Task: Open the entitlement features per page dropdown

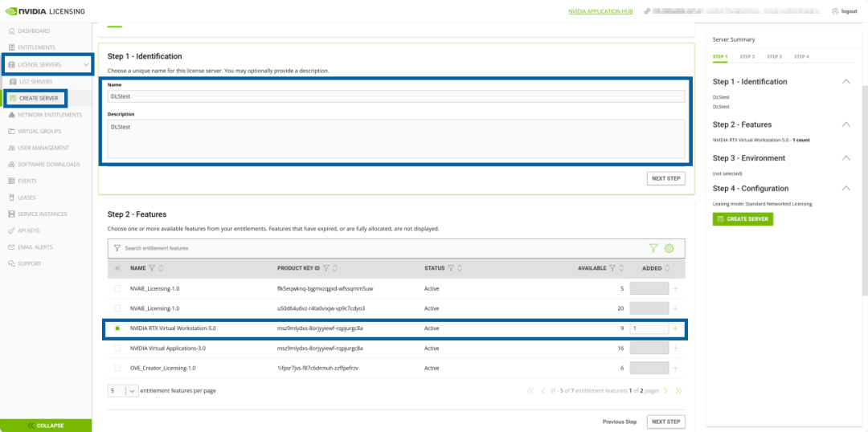Action: [x=123, y=390]
